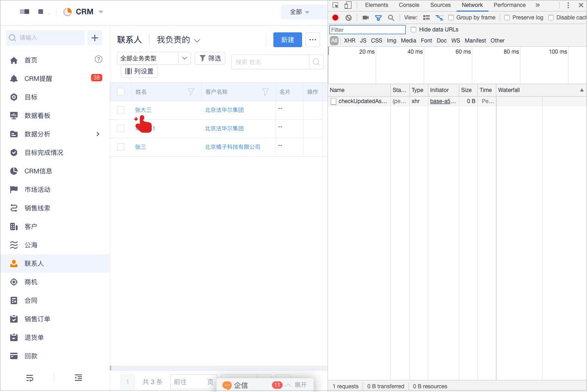Viewport: 587px width, 392px height.
Task: Switch to the Console tab
Action: coord(409,5)
